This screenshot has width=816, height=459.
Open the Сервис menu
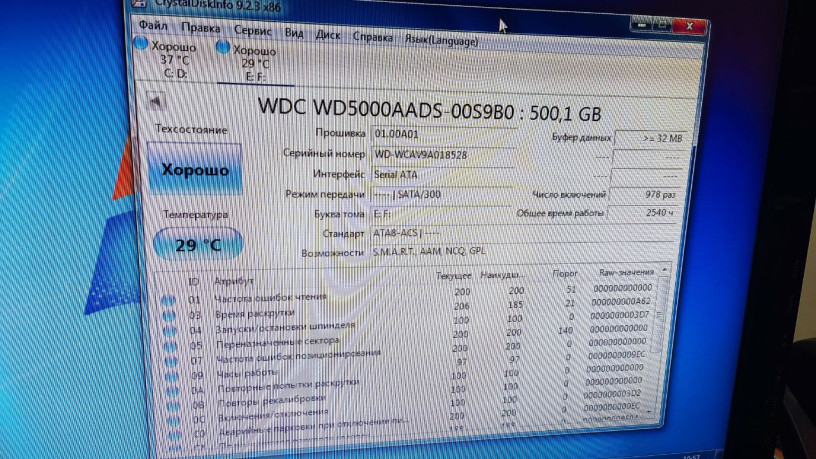(252, 31)
